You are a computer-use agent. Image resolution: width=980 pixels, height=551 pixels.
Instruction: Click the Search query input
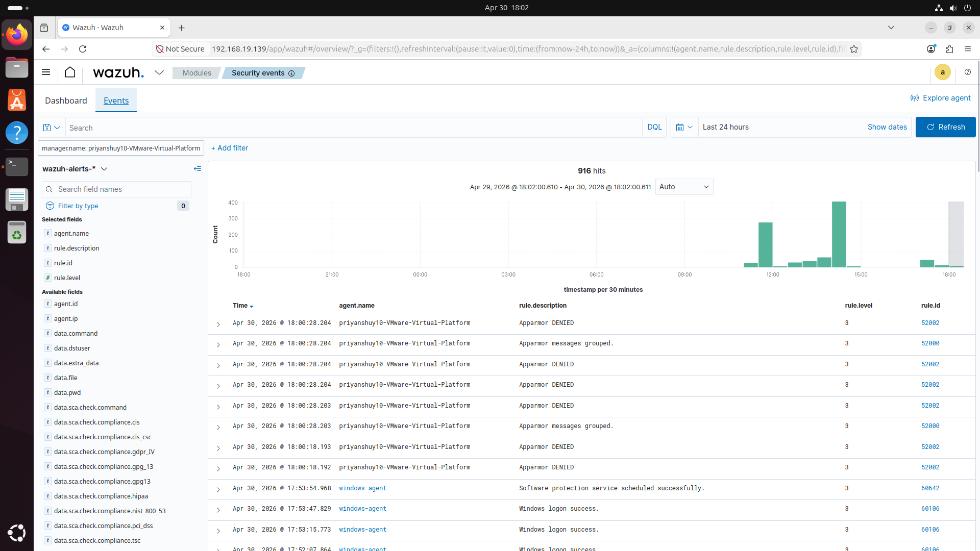pyautogui.click(x=355, y=128)
